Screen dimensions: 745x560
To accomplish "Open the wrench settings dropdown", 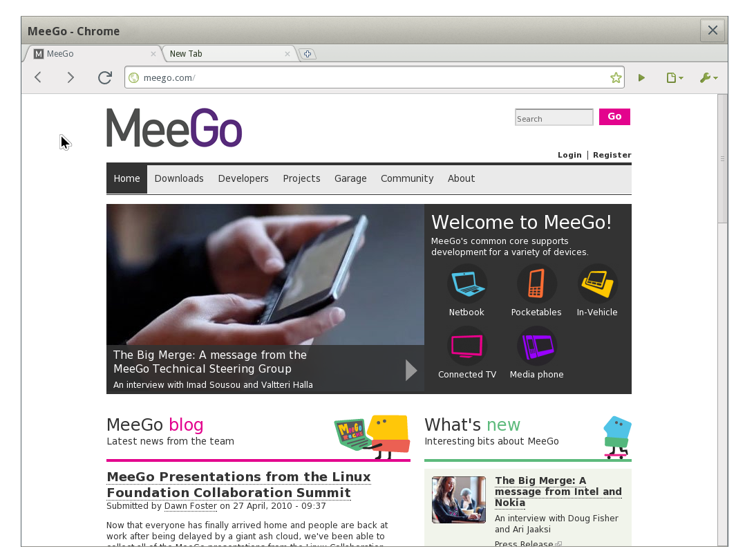I will pos(708,77).
